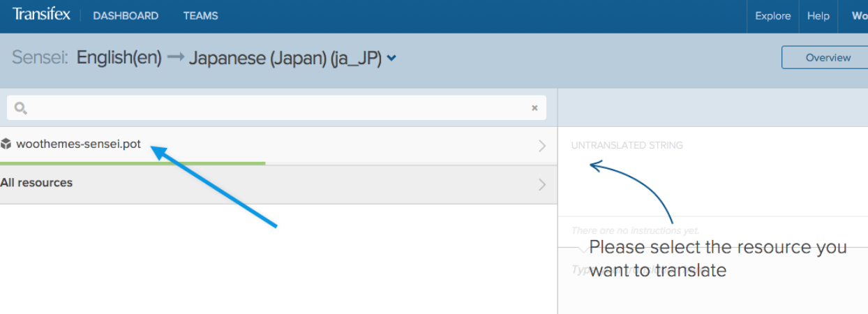This screenshot has height=314, width=868.
Task: Go to the DASHBOARD menu
Action: (x=126, y=15)
